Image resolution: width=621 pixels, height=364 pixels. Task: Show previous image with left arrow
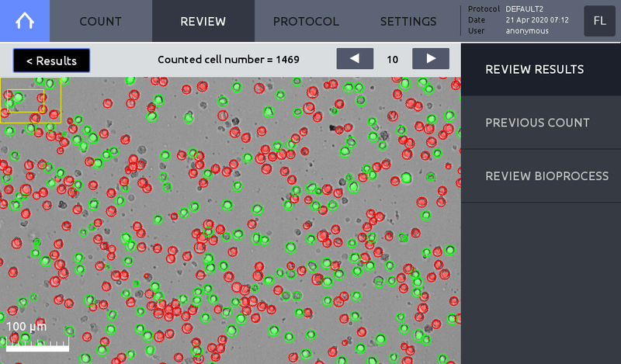[355, 59]
